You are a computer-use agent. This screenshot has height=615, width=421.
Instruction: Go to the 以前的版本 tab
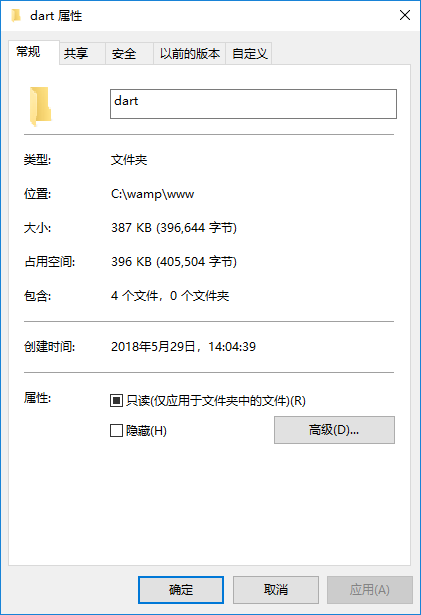tap(190, 53)
